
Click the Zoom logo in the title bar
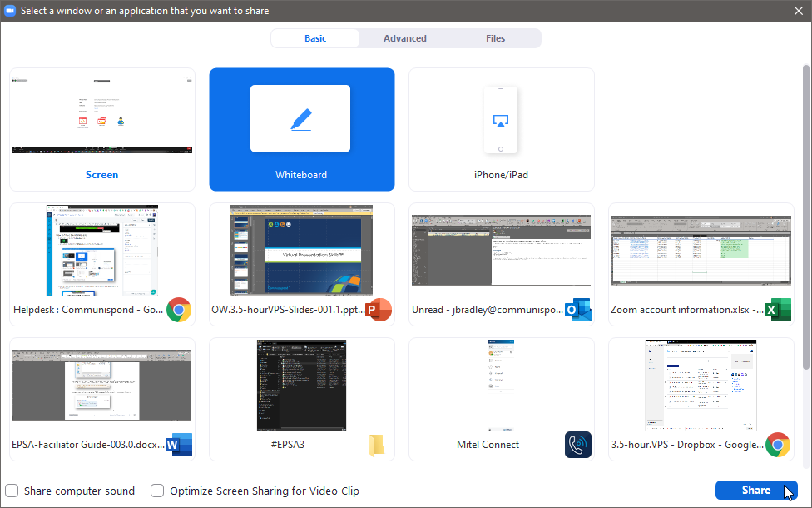tap(10, 10)
